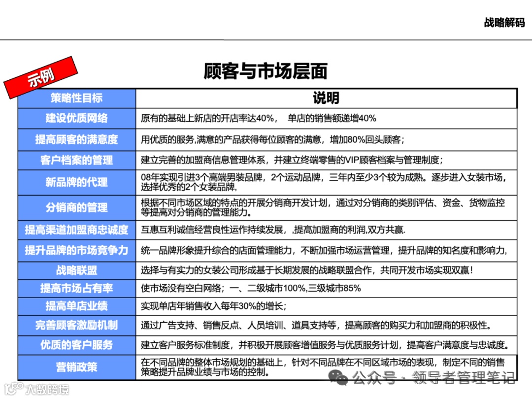Select the 提高单店业绩 row label

[77, 306]
